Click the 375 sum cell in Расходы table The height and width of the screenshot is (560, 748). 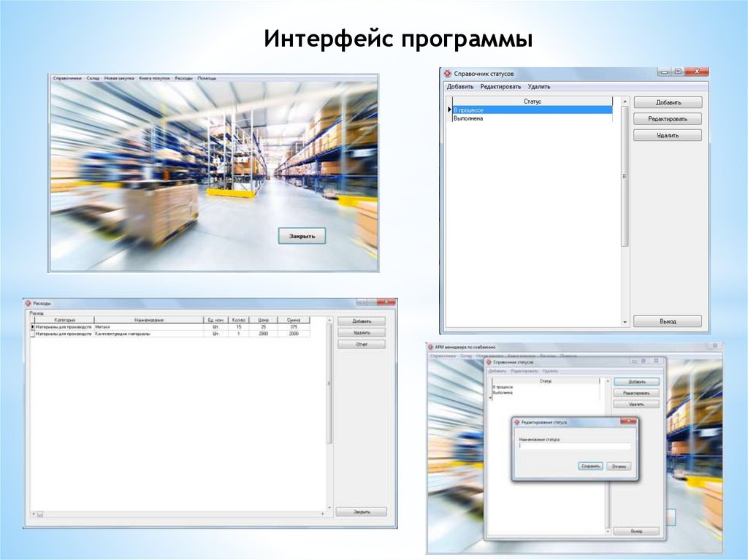click(x=294, y=327)
